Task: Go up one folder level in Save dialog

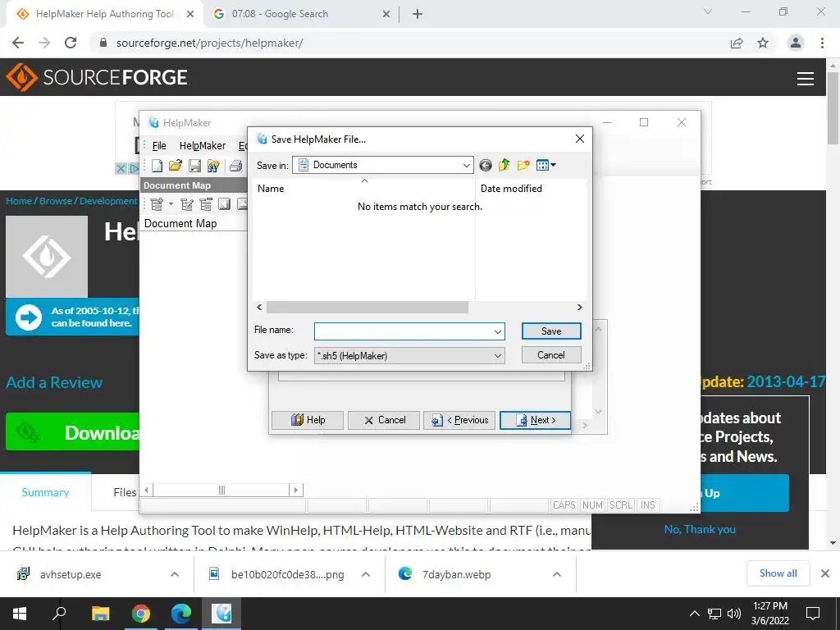Action: 504,165
